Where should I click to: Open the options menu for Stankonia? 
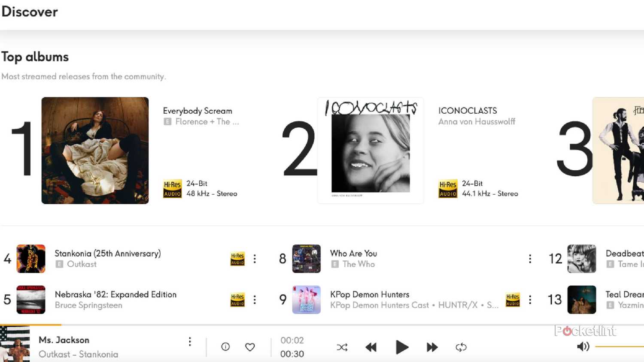click(x=255, y=259)
